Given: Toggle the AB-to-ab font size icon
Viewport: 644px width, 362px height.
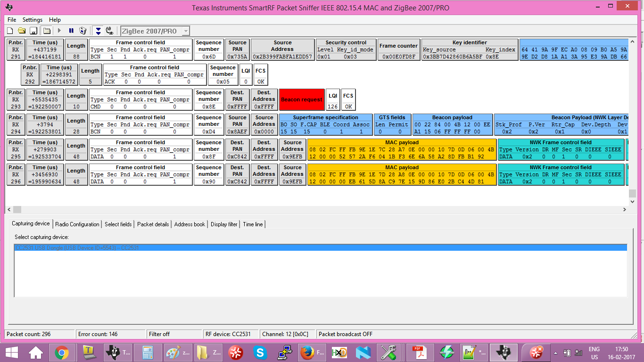Looking at the screenshot, I should click(110, 31).
